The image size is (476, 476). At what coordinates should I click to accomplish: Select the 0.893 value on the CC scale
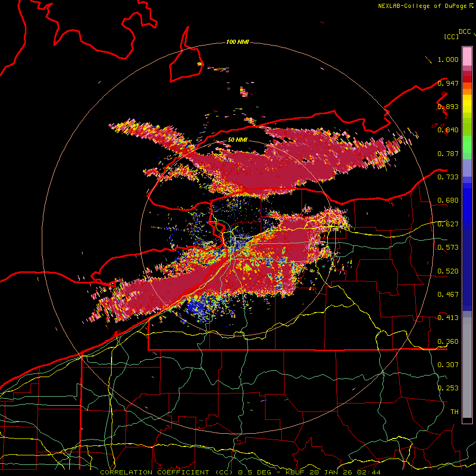point(448,106)
